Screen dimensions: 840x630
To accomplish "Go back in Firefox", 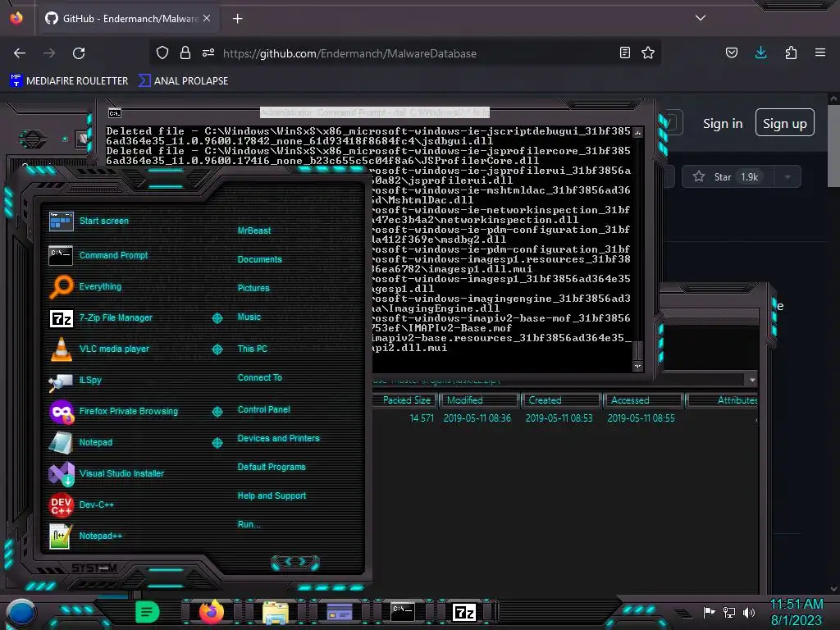I will point(20,53).
